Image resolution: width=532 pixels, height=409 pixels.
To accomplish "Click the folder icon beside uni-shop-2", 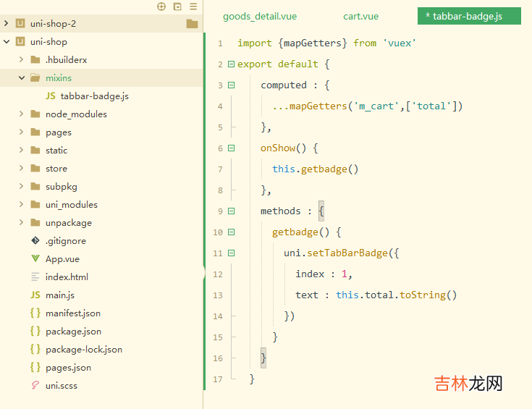I will click(192, 24).
